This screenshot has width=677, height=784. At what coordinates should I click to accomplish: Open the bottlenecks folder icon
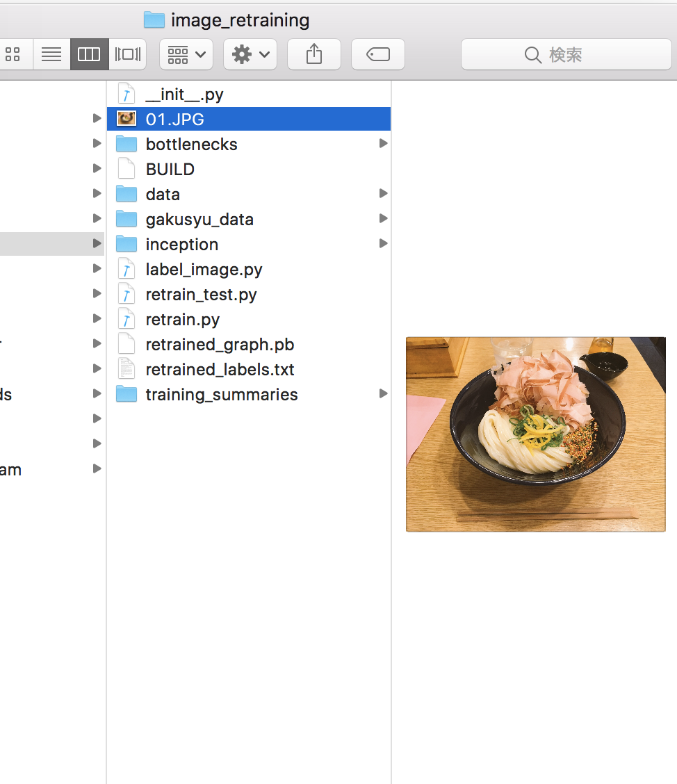127,144
